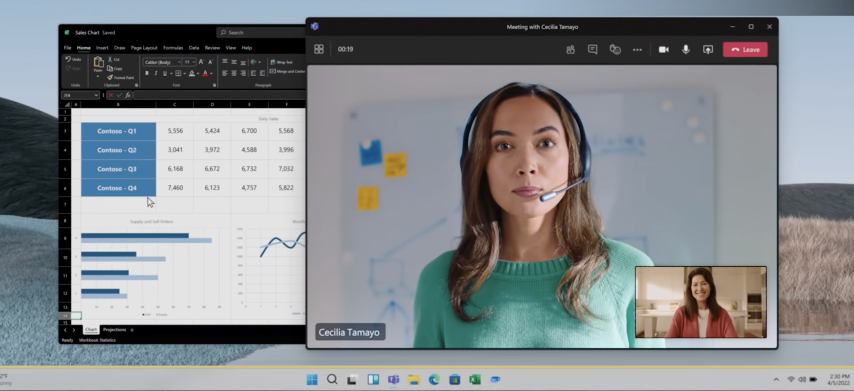Image resolution: width=854 pixels, height=391 pixels.
Task: Expand the Name Box cell reference dropdown
Action: click(x=96, y=95)
